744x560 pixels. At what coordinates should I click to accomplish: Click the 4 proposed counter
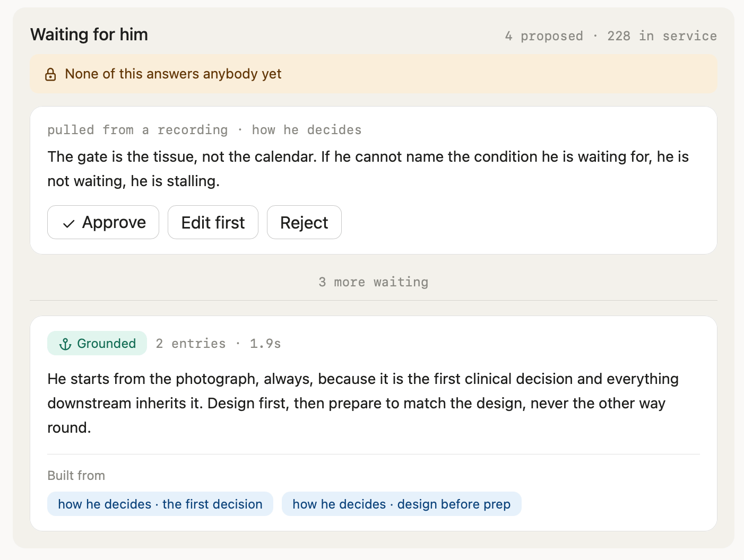[544, 36]
